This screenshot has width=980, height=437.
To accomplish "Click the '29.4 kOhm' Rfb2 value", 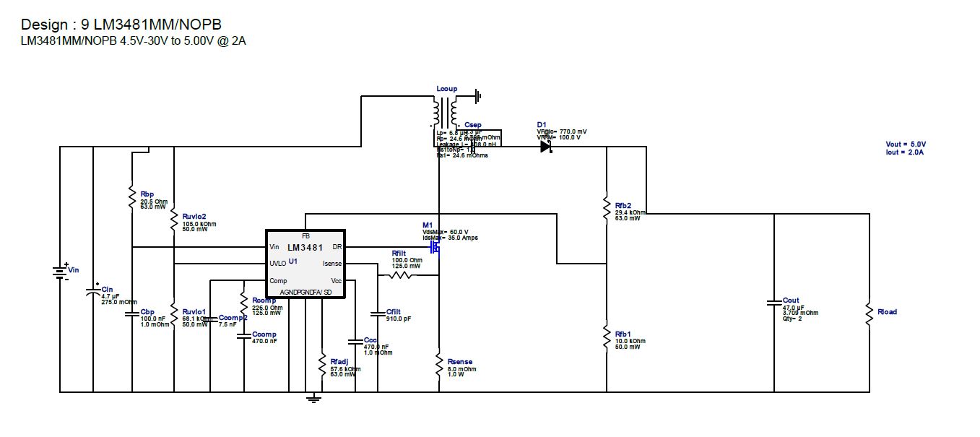I will click(x=630, y=214).
